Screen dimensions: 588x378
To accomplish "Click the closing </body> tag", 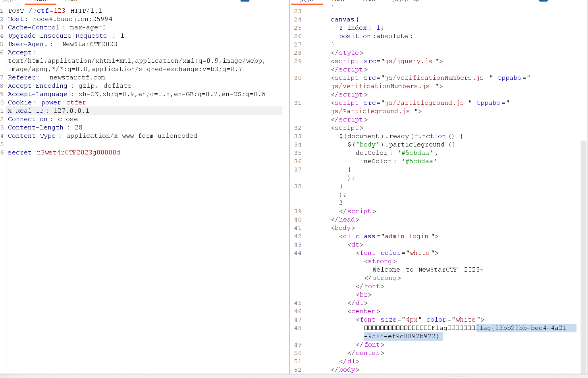I will (345, 370).
